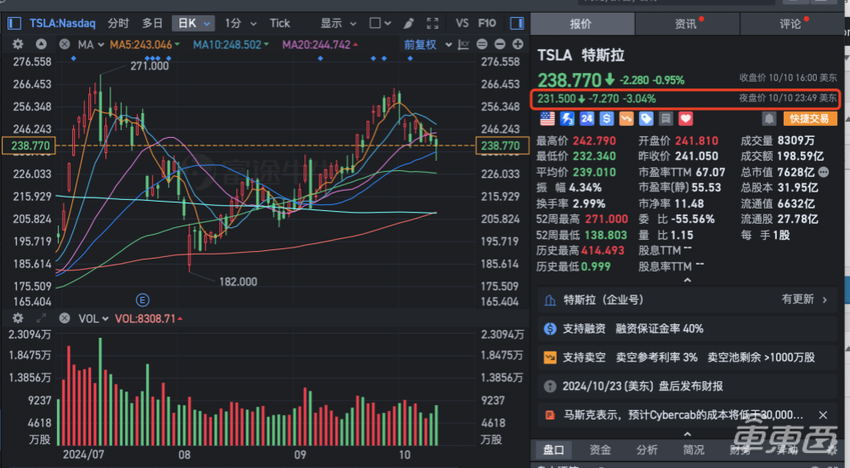Switch to the 资讯 news tab

[686, 24]
